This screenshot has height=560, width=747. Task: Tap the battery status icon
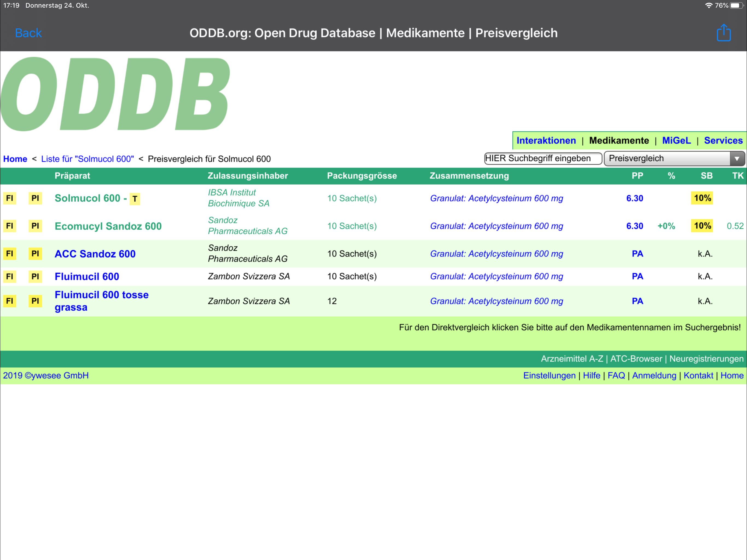tap(737, 5)
